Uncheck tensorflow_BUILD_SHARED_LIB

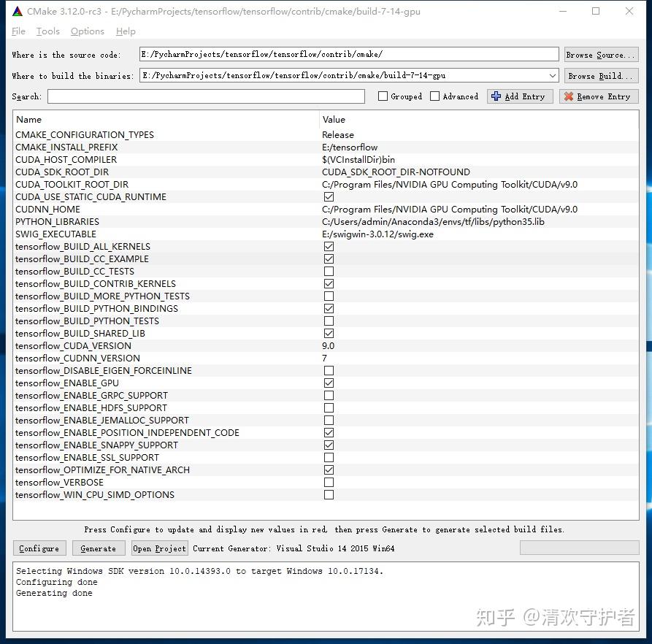tap(329, 334)
